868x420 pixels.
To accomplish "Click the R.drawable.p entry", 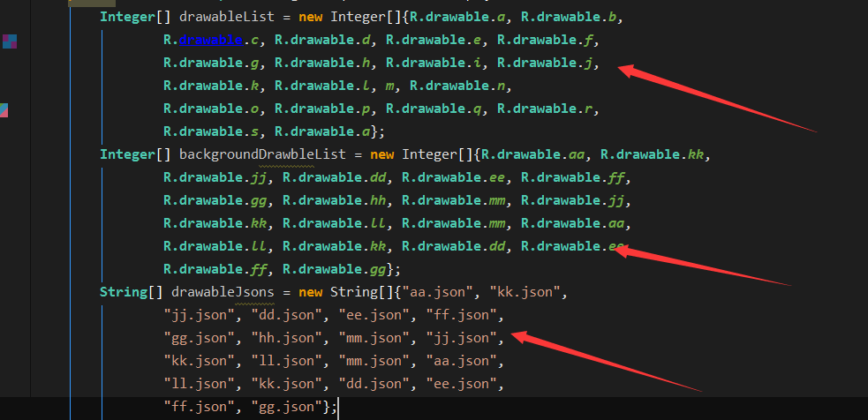I will tap(322, 109).
